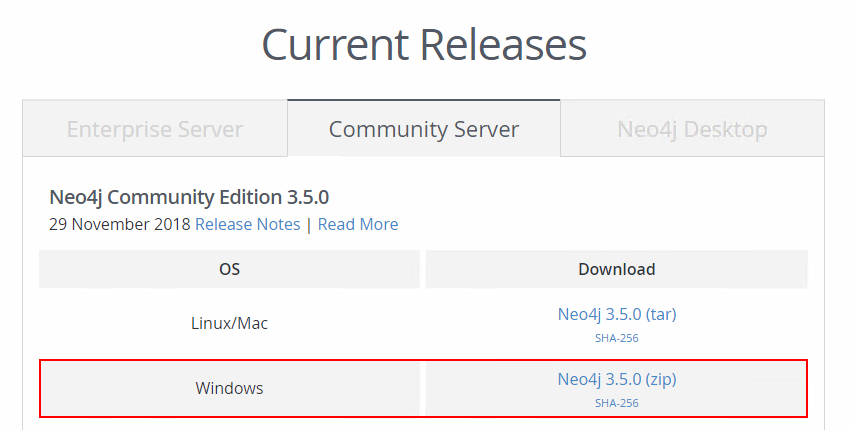Click the Download column header
Screen dimensions: 850x430
tap(617, 269)
